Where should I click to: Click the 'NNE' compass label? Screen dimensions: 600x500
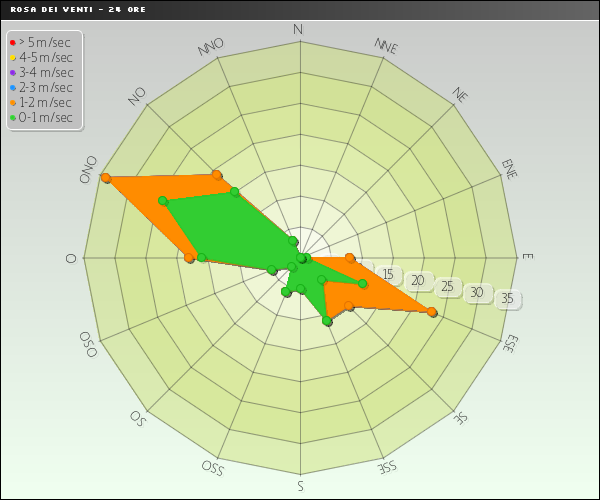pos(386,46)
